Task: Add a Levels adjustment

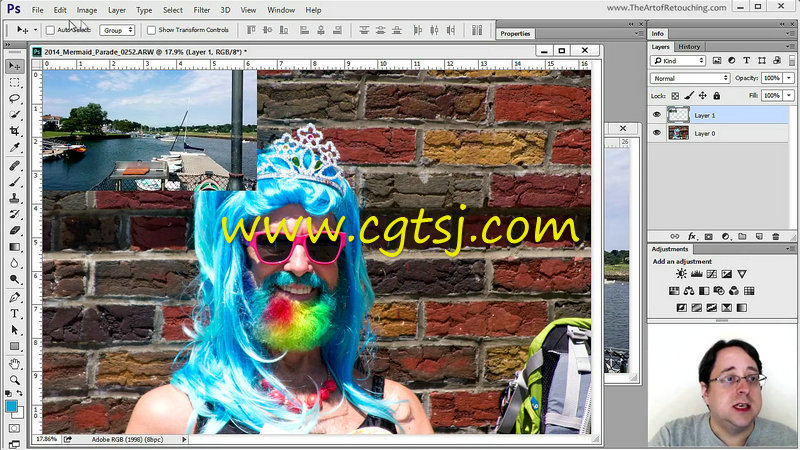Action: click(696, 274)
